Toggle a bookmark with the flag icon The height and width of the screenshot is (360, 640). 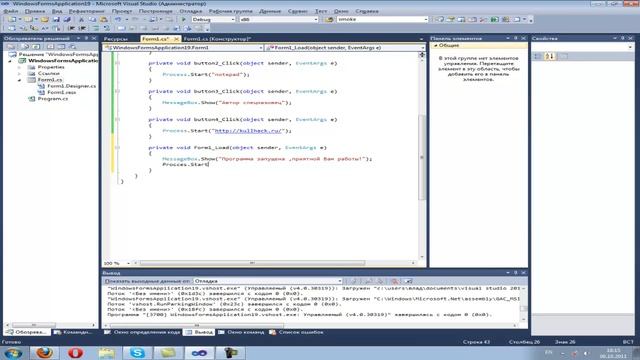point(121,28)
